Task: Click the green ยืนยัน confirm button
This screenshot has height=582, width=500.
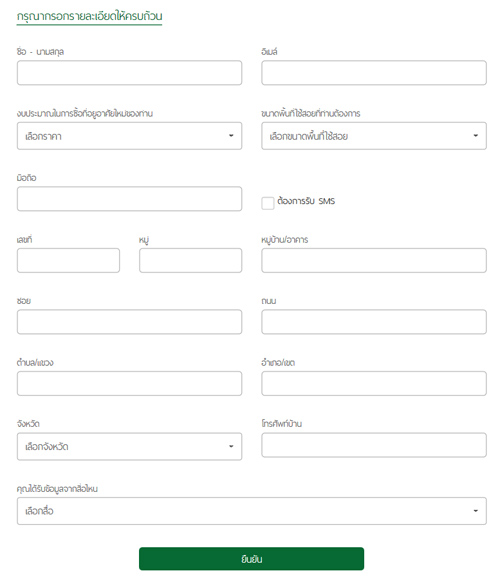Action: click(x=251, y=559)
